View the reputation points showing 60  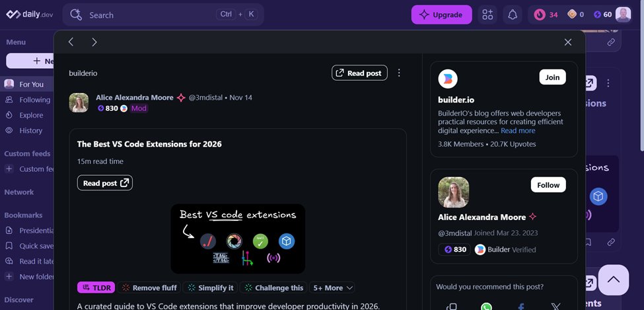point(602,15)
